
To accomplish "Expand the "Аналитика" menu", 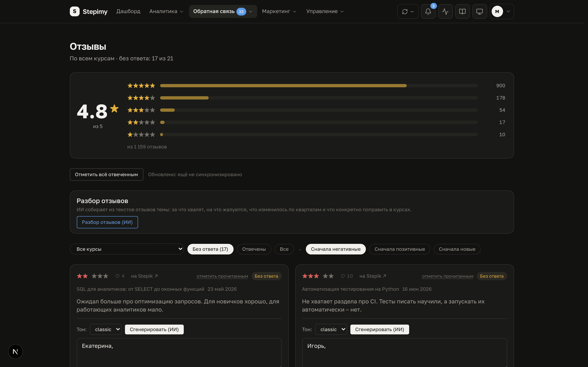I will [166, 11].
